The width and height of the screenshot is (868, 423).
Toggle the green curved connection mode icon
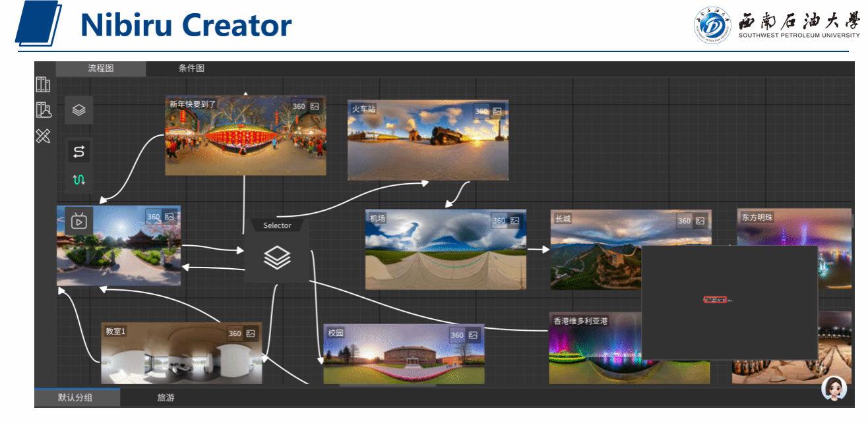79,179
